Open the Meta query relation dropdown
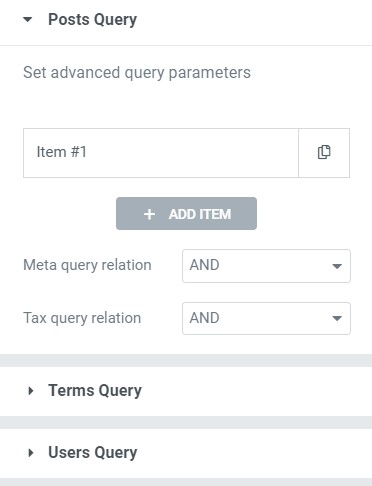The image size is (372, 486). pyautogui.click(x=266, y=266)
